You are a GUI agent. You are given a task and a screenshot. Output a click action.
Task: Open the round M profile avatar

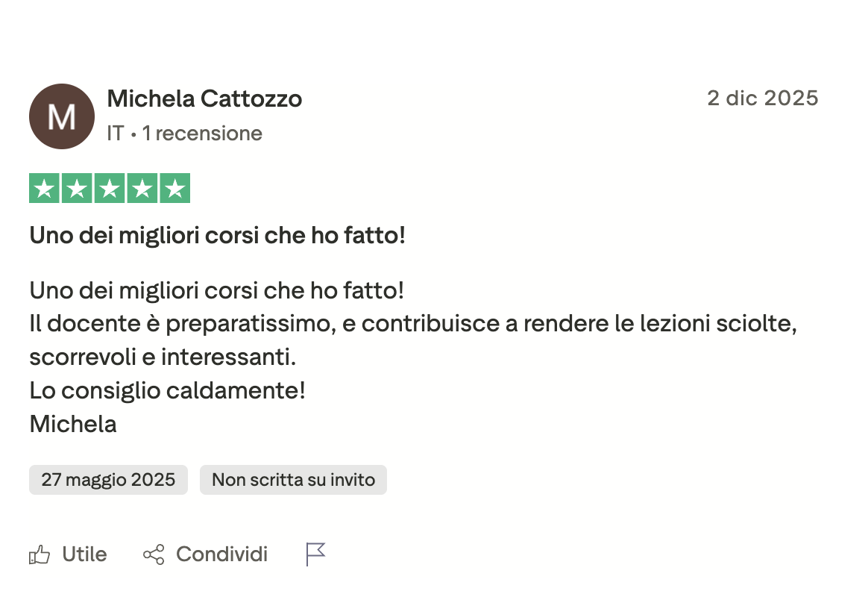pos(62,116)
